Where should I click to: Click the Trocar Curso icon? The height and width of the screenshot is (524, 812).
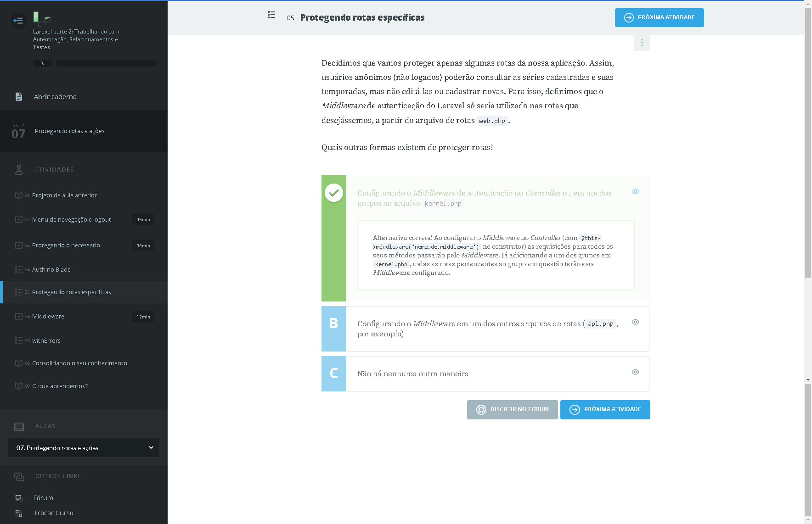point(19,513)
